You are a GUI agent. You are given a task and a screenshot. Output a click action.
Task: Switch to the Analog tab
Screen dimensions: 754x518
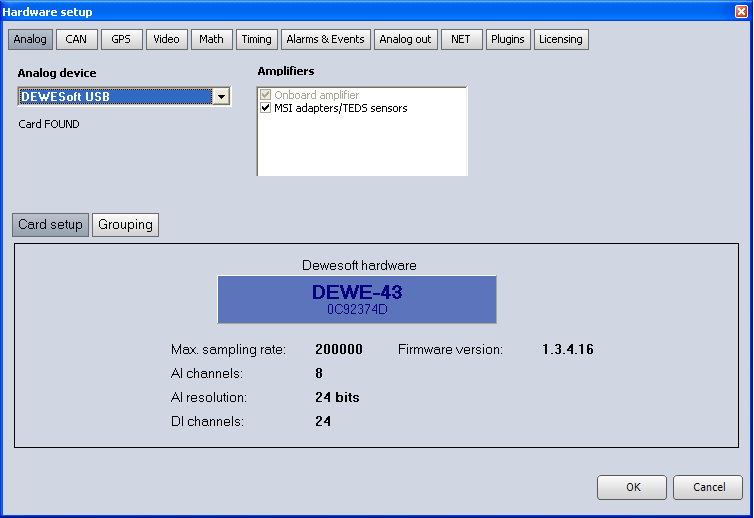click(30, 39)
